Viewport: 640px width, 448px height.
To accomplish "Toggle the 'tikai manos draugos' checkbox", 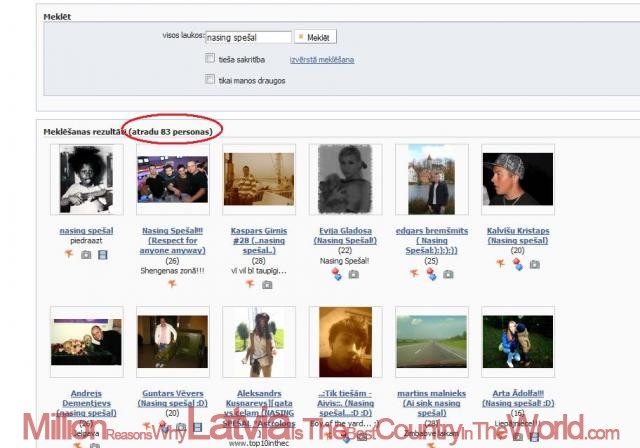I will point(210,80).
